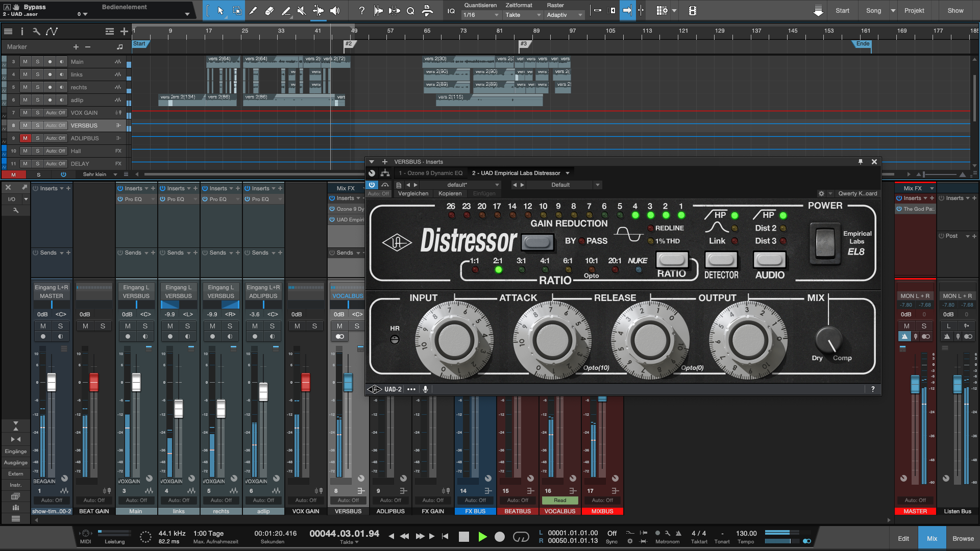
Task: Click the Stop transport button
Action: (x=464, y=537)
